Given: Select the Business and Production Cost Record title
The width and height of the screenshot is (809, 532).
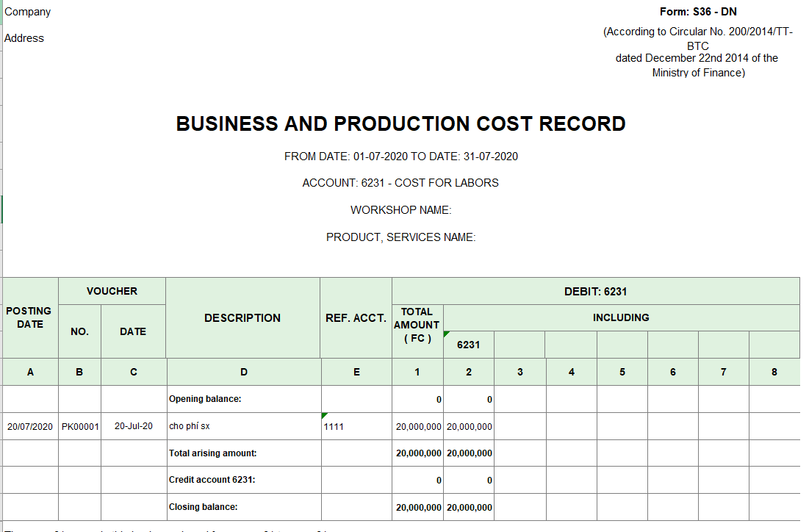Looking at the screenshot, I should [400, 123].
